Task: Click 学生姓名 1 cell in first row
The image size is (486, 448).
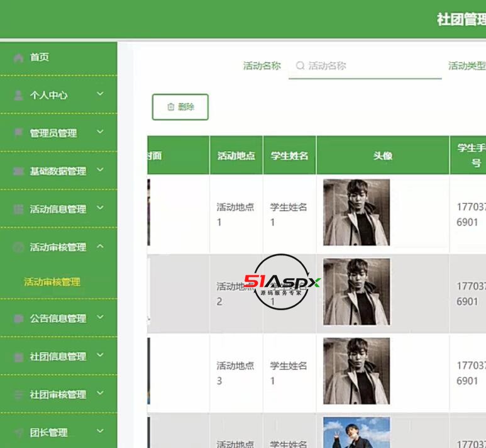Action: coord(289,214)
